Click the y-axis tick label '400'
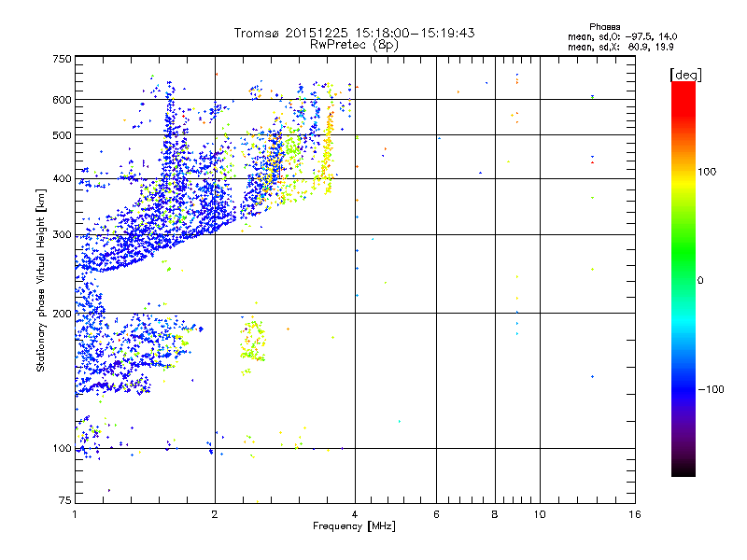The width and height of the screenshot is (747, 560). 62,178
